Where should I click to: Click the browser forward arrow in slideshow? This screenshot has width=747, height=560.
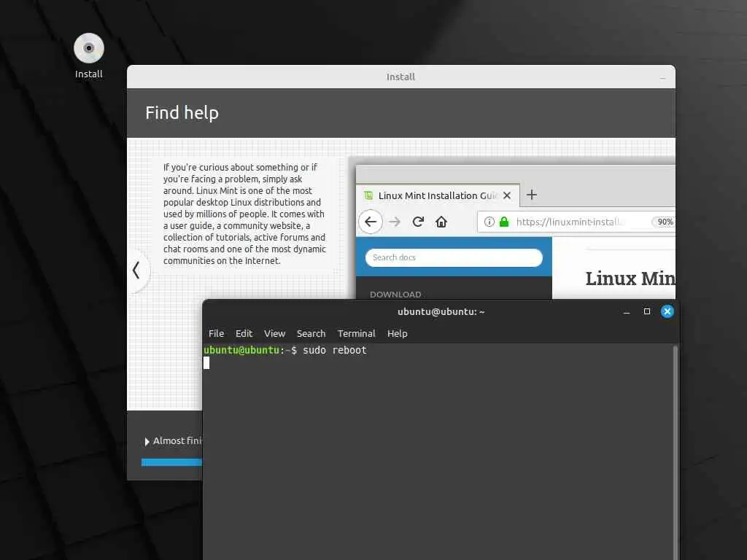tap(395, 222)
